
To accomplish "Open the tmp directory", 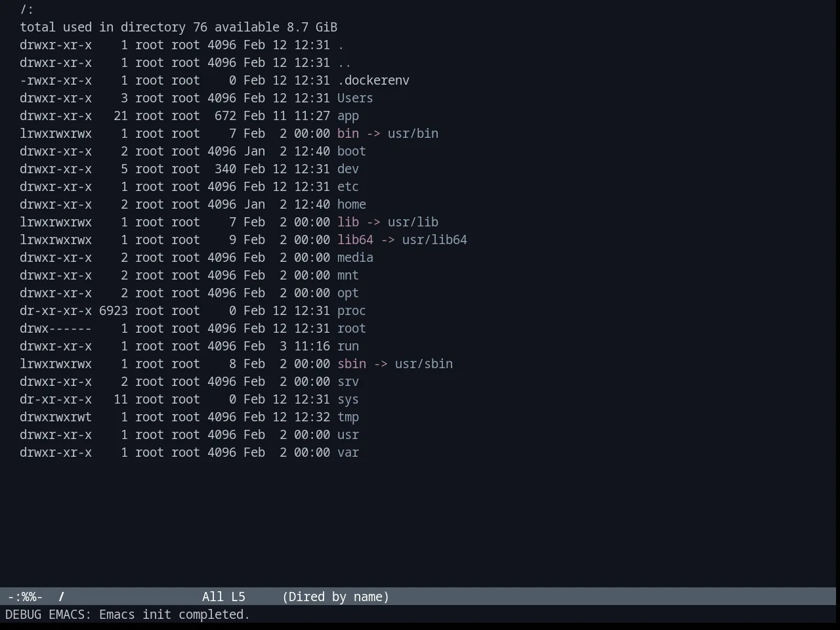I will coord(348,417).
